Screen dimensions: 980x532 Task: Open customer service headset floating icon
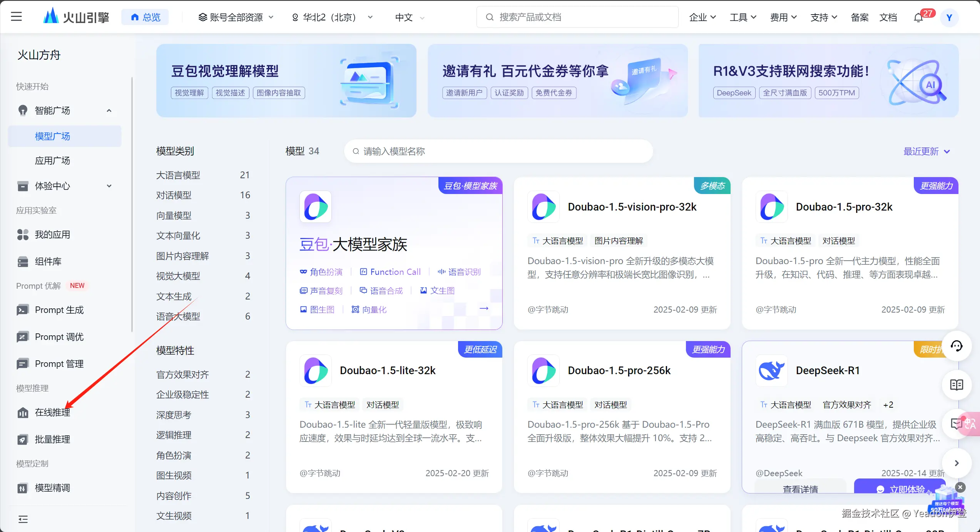tap(957, 346)
